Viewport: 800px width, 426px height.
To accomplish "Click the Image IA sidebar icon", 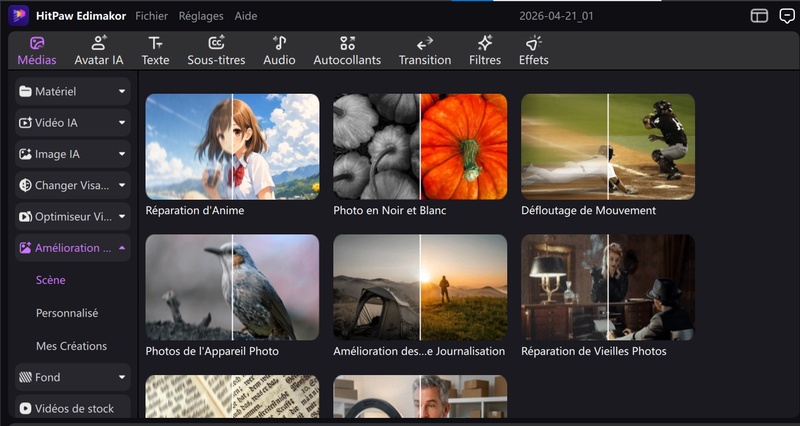I will pos(25,154).
